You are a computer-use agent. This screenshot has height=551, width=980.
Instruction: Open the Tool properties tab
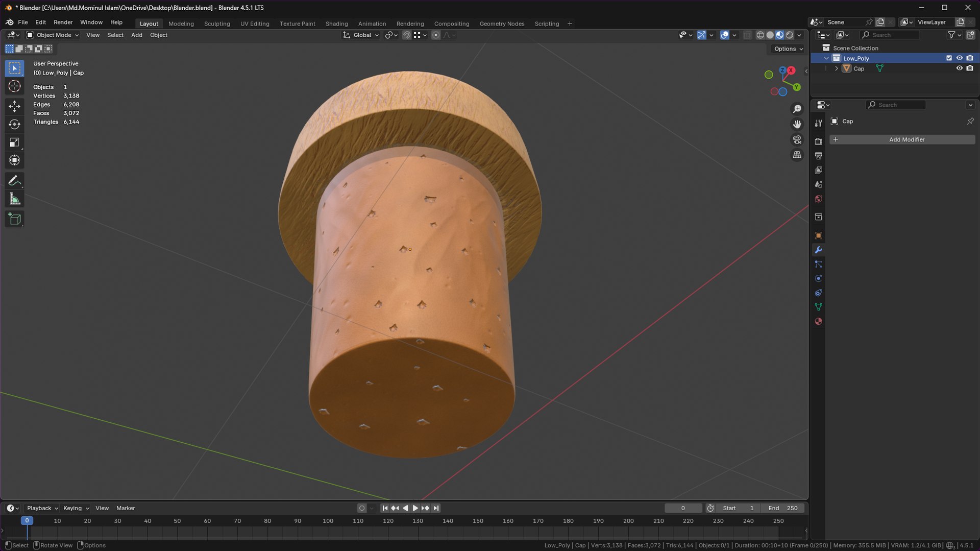(x=818, y=123)
